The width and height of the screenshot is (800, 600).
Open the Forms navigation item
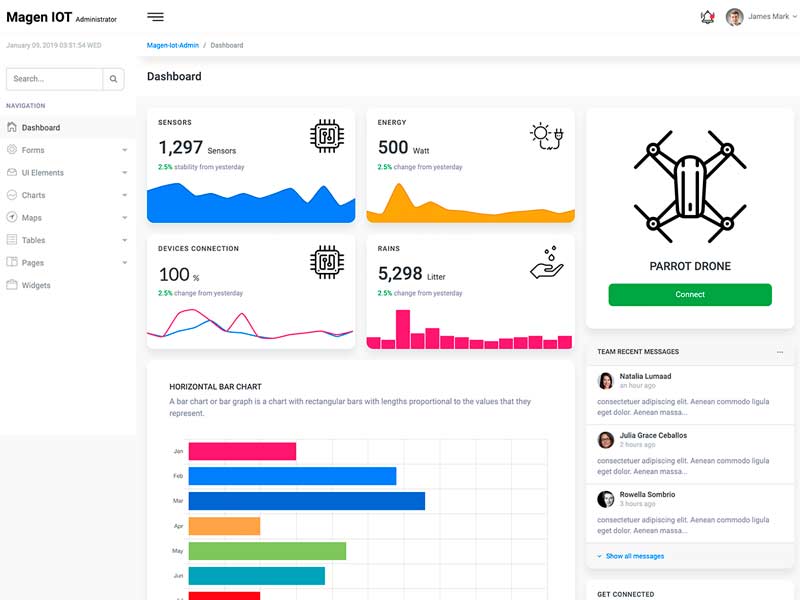tap(68, 150)
